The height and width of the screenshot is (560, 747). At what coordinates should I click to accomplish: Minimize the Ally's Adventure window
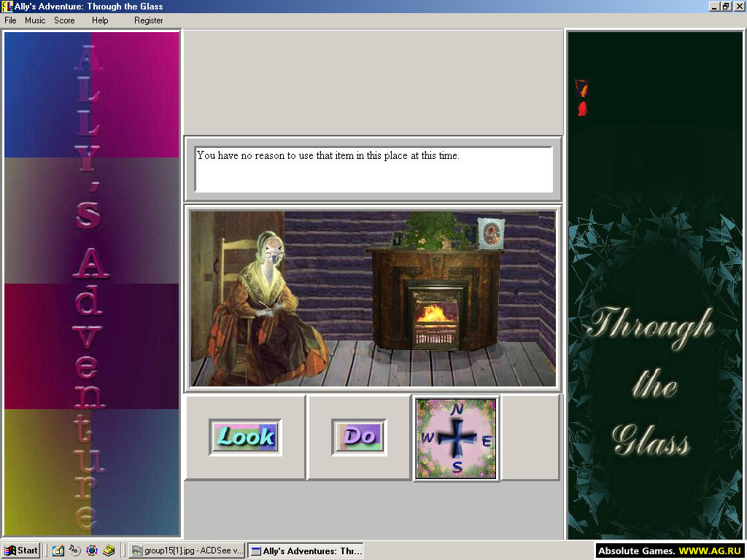coord(714,7)
